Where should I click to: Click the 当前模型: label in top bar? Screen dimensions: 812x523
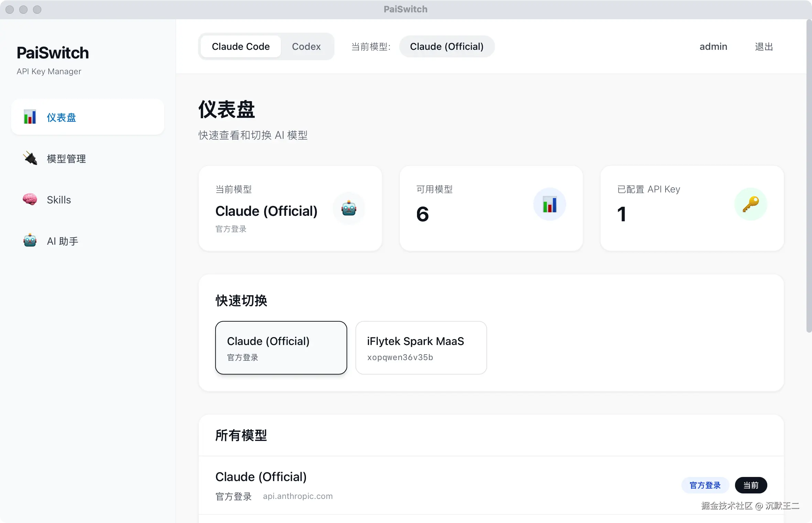(x=371, y=46)
